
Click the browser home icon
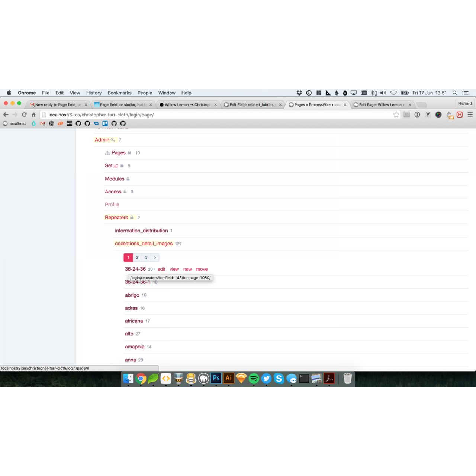click(x=33, y=115)
